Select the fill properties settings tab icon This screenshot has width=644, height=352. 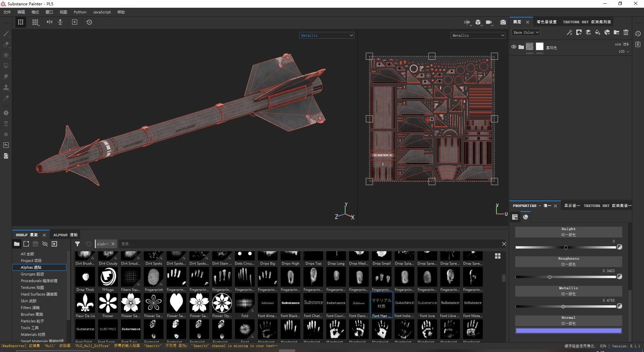pyautogui.click(x=515, y=217)
